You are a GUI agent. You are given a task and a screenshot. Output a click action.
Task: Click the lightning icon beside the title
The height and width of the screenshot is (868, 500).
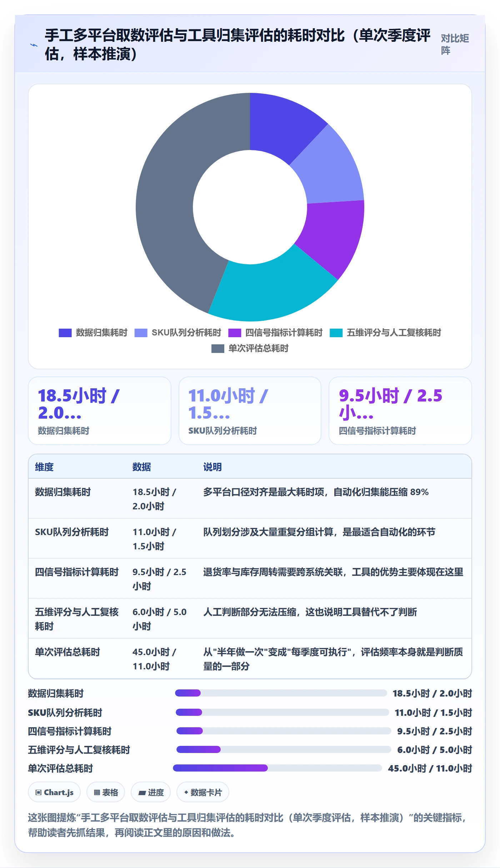34,45
